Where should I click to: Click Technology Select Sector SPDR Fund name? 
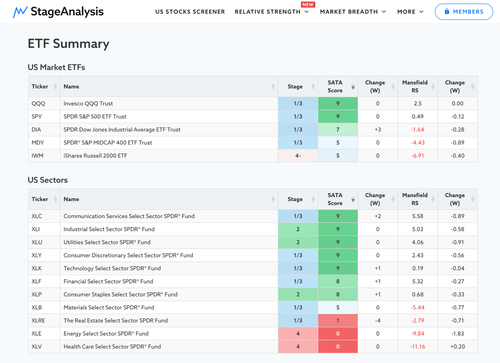point(112,268)
